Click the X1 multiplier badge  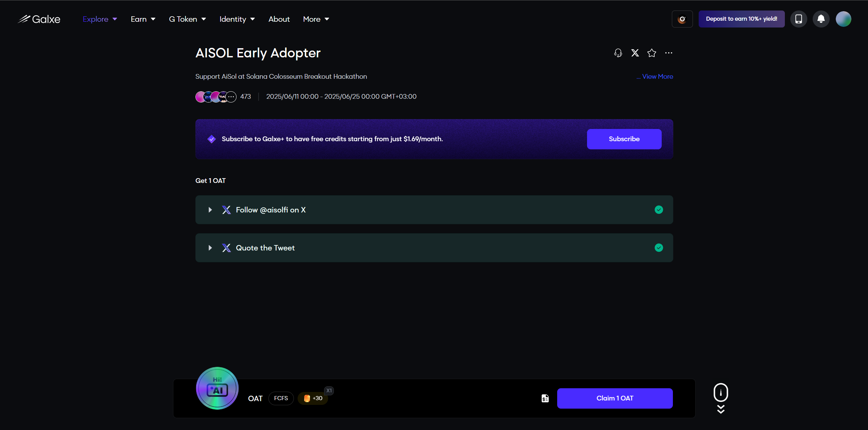(329, 391)
